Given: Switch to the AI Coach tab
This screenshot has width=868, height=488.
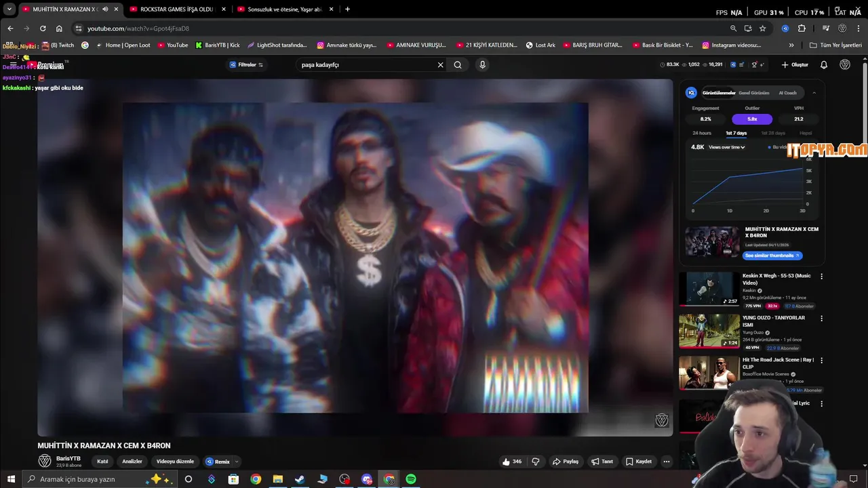Looking at the screenshot, I should point(788,93).
